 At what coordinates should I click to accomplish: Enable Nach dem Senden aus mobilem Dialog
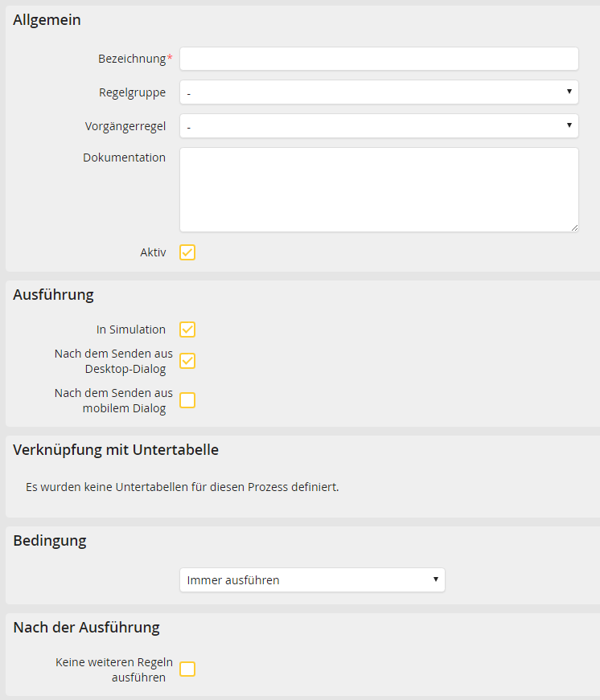coord(187,400)
